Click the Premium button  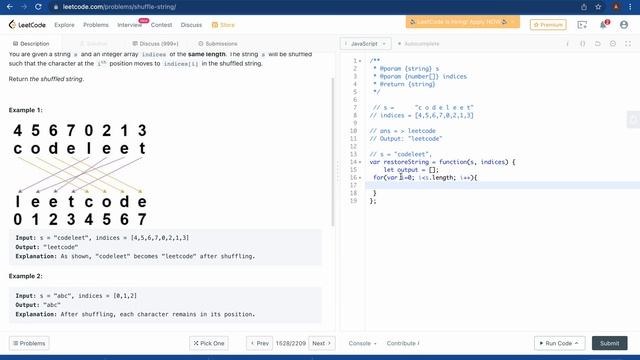pos(548,25)
